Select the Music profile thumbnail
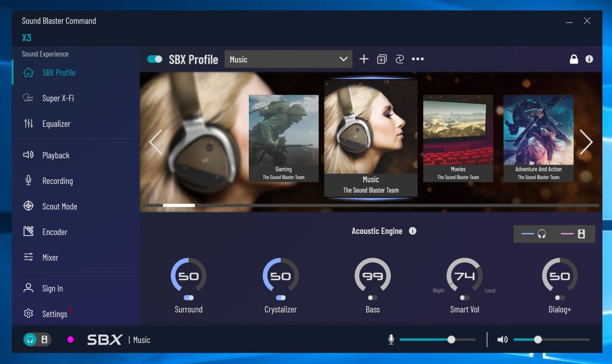612x364 pixels. tap(371, 138)
